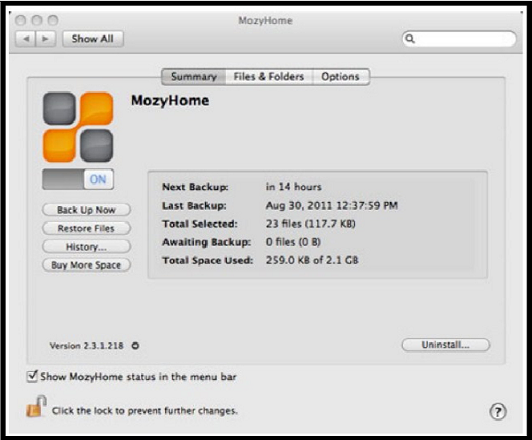532x440 pixels.
Task: Toggle the MozyHome ON switch
Action: [x=78, y=179]
